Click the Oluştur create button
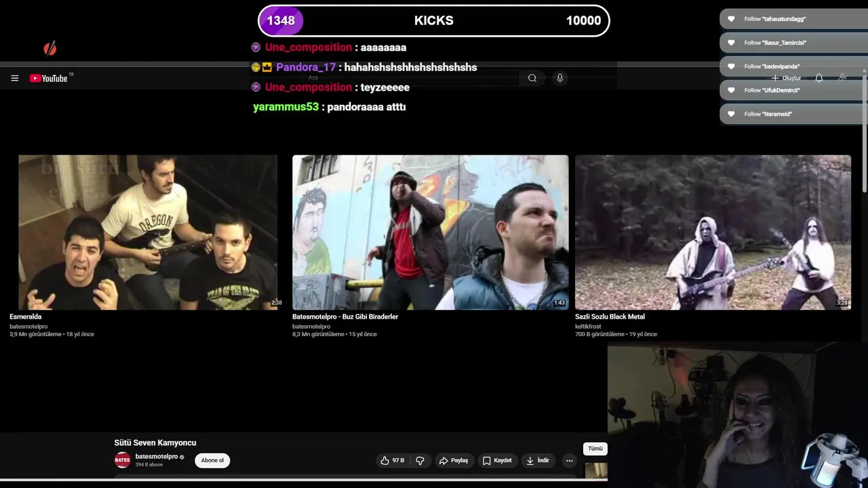The image size is (868, 488). coord(786,78)
